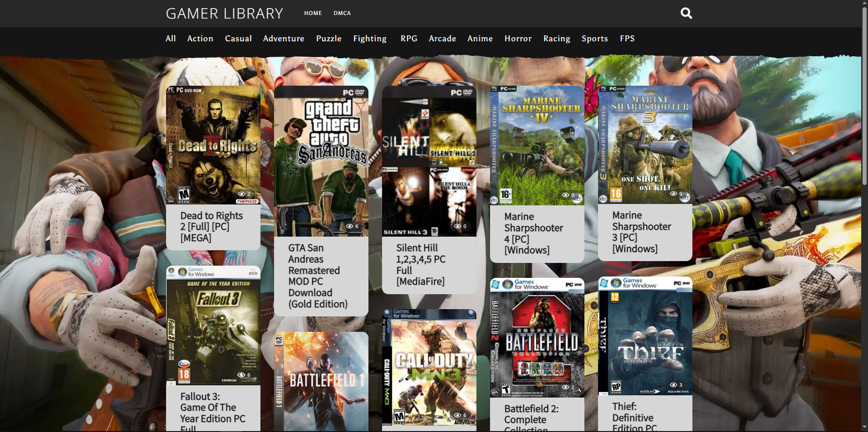This screenshot has height=432, width=868.
Task: Click 'Dead to Rights 2 [Full] [PC] [MEGA]' title
Action: point(211,227)
